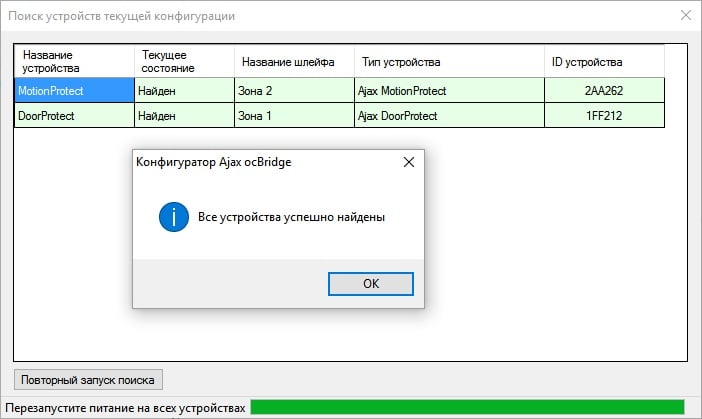Image resolution: width=702 pixels, height=419 pixels.
Task: Click the ID устройства column header
Action: click(604, 61)
